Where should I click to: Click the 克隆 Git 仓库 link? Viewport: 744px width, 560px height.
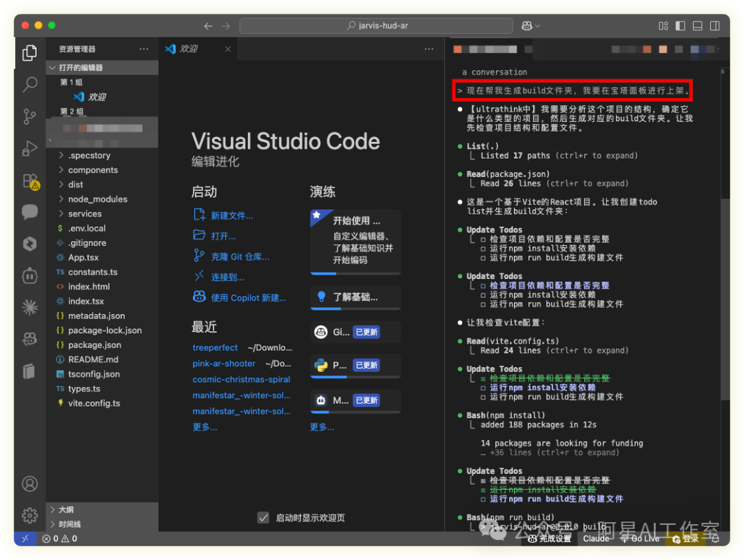point(240,257)
